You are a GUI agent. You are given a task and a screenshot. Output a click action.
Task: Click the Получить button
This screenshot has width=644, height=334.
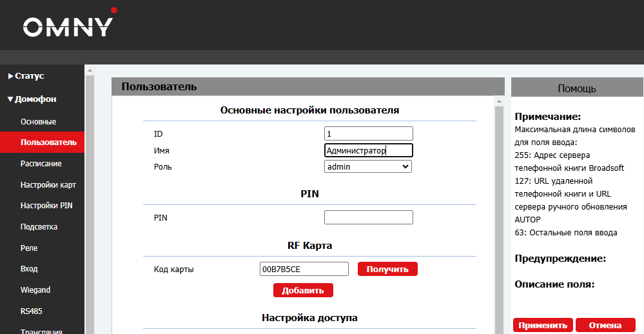point(387,269)
